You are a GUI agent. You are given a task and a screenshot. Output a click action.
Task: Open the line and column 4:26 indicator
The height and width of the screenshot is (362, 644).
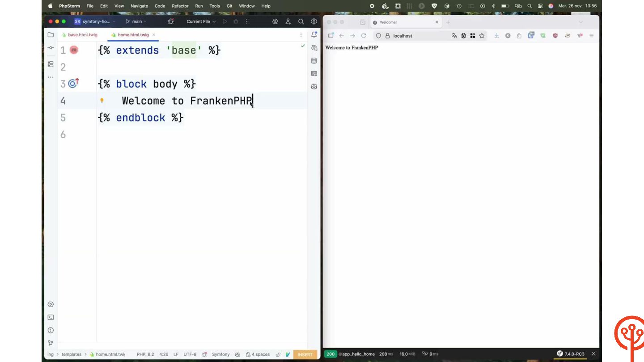click(164, 354)
